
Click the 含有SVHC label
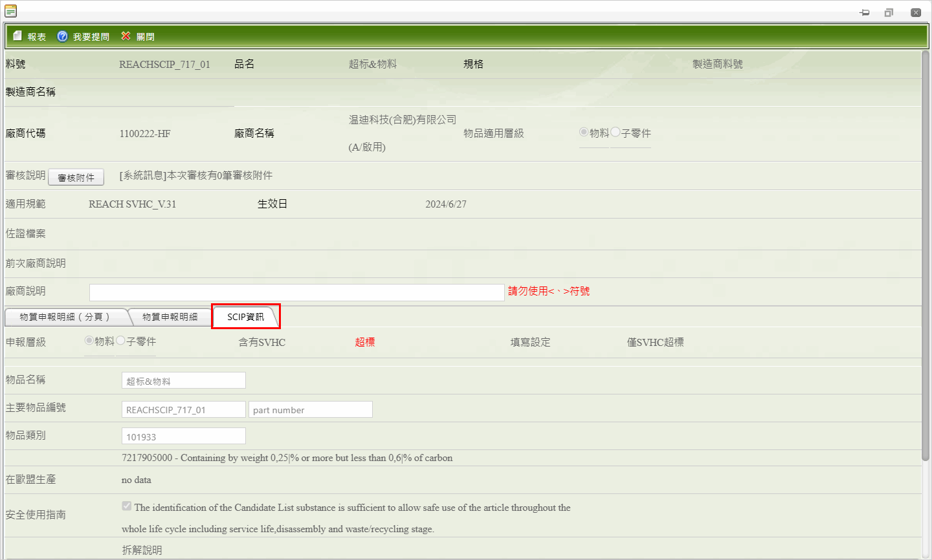pyautogui.click(x=262, y=342)
